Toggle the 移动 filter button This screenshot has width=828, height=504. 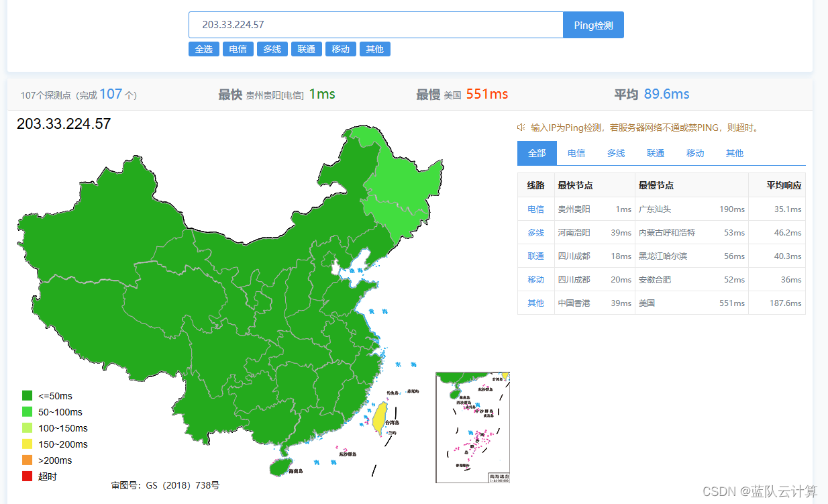340,49
